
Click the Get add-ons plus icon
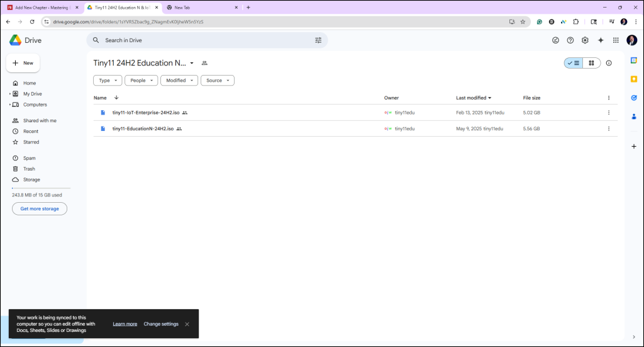pos(634,146)
